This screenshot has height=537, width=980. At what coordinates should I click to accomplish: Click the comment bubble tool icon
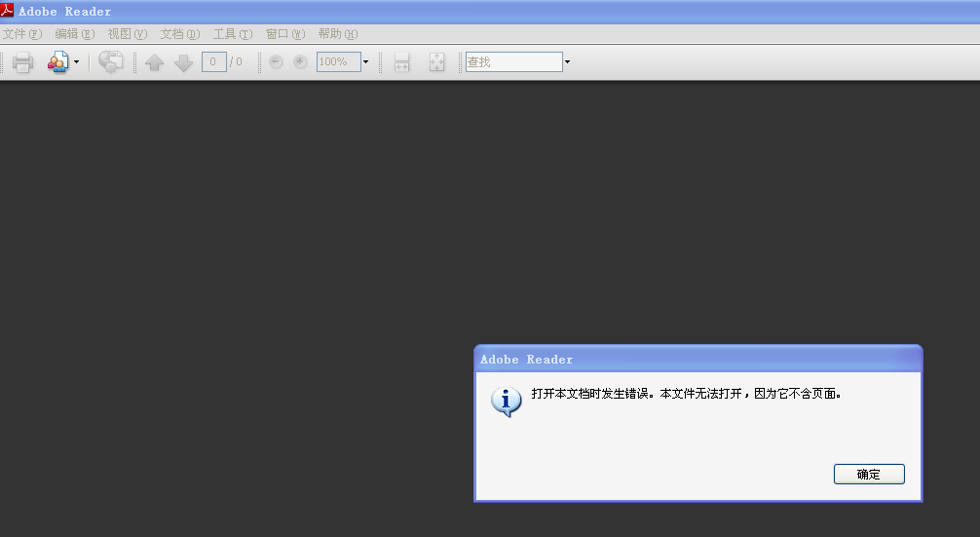point(111,62)
